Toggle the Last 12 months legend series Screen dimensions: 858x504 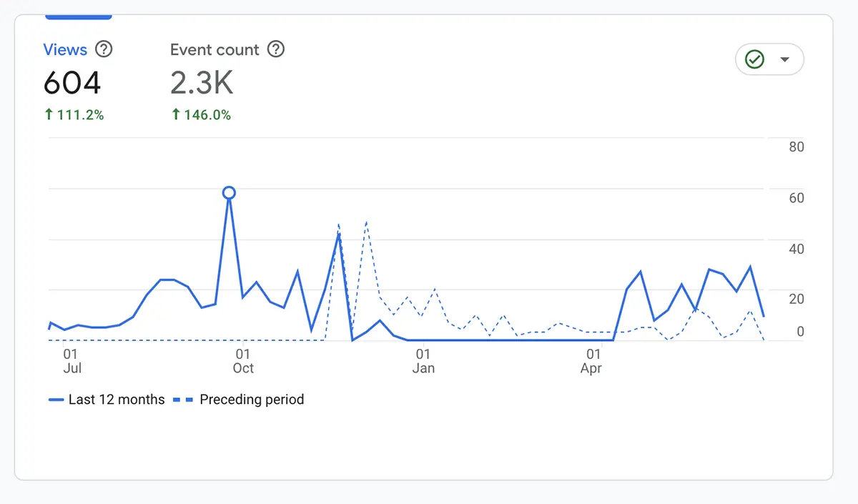[116, 400]
